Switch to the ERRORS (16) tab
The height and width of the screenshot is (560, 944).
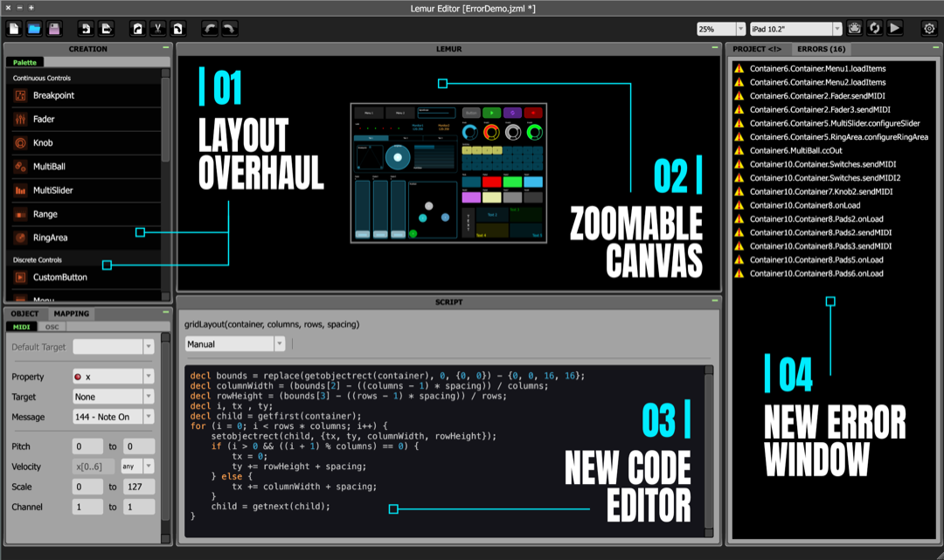click(821, 49)
